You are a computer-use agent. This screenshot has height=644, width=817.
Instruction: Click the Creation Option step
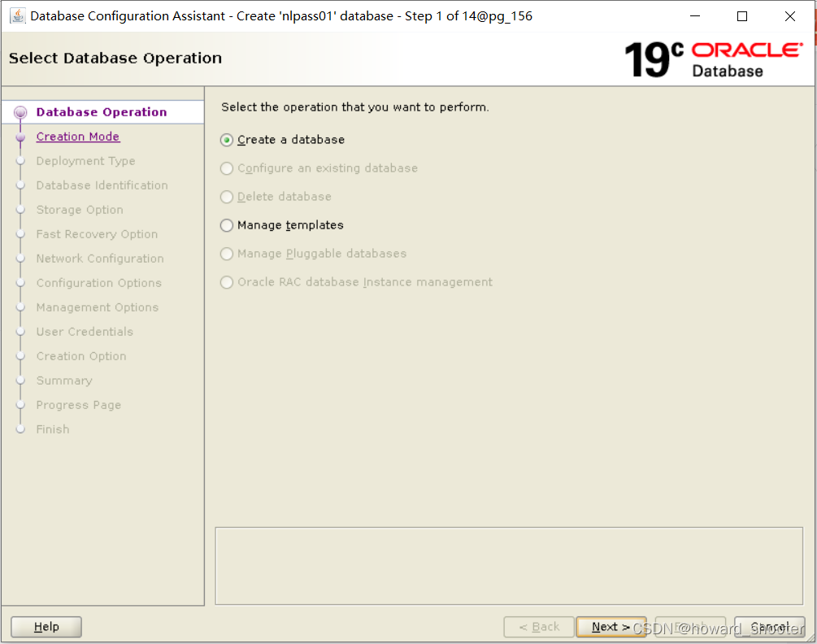[81, 356]
